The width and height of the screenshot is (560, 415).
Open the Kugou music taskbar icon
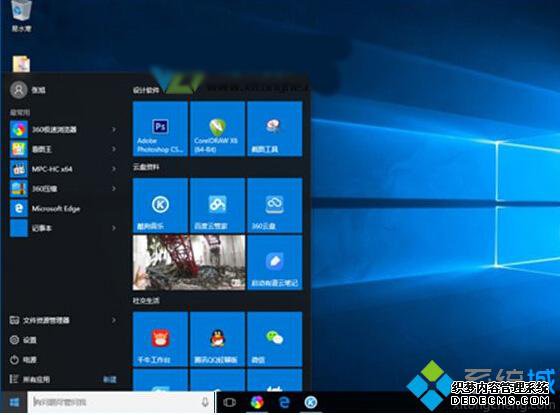coord(311,402)
